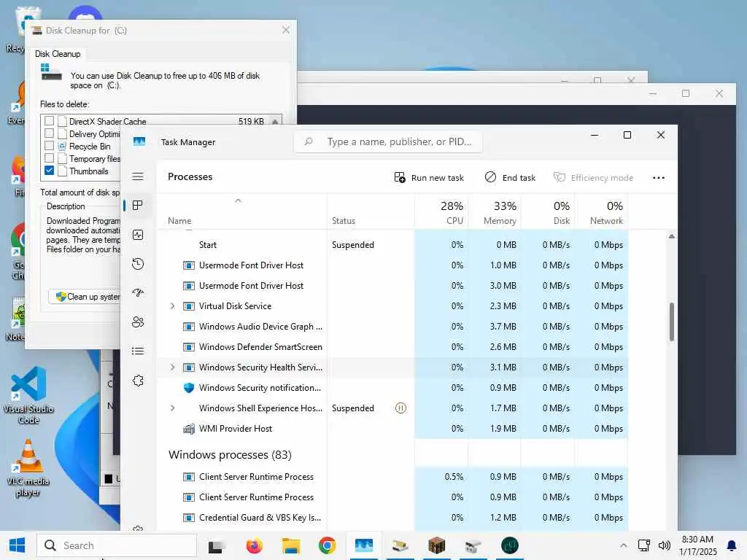Sort processes by Disk column
747x560 pixels.
point(548,212)
